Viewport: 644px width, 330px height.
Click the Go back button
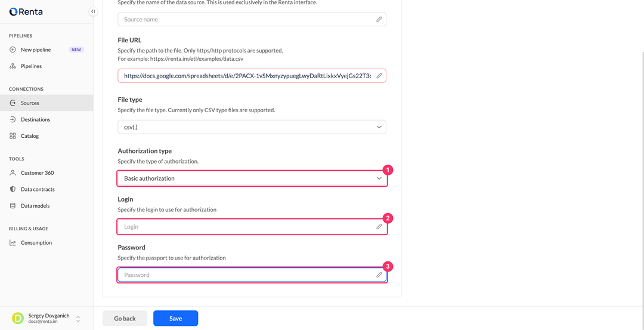pos(125,319)
